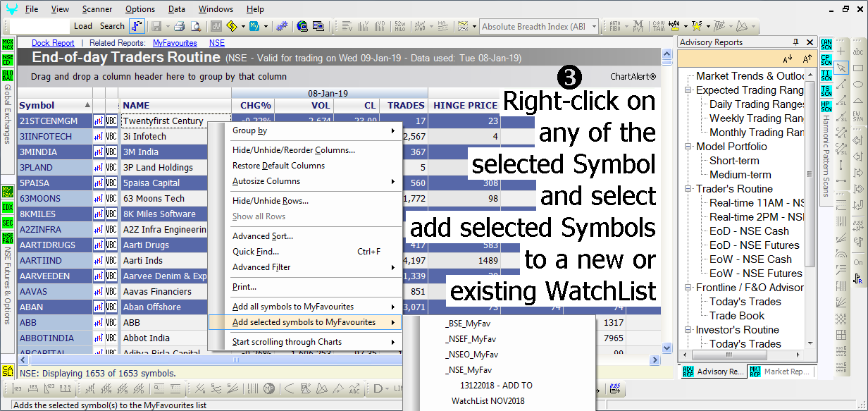The height and width of the screenshot is (411, 868).
Task: Collapse the Expected Trading Range tree node
Action: [x=688, y=90]
